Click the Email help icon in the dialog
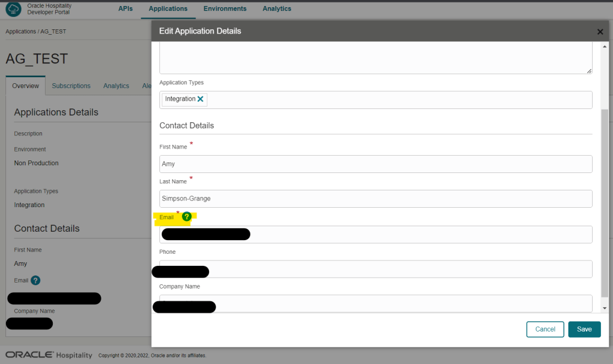This screenshot has height=364, width=613. click(x=186, y=217)
